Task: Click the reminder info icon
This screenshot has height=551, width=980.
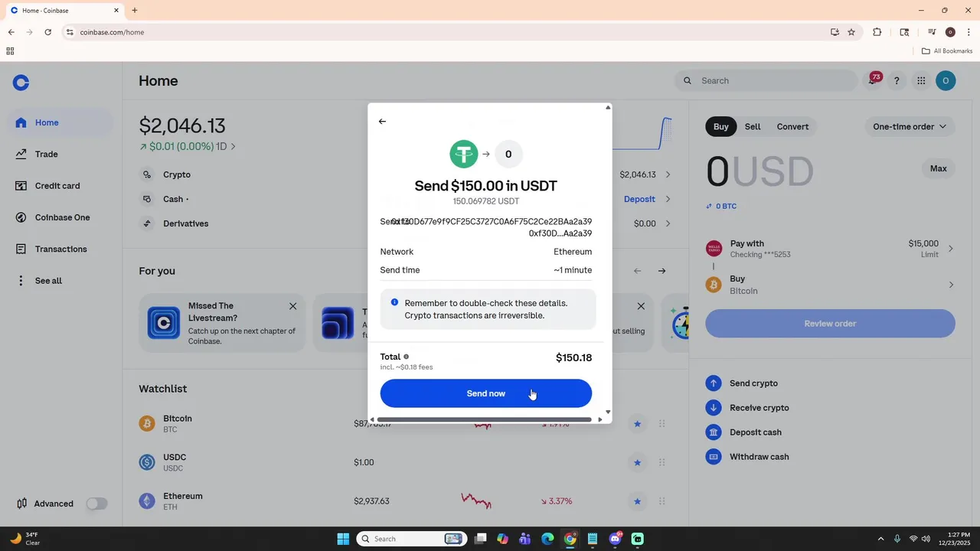Action: point(394,302)
